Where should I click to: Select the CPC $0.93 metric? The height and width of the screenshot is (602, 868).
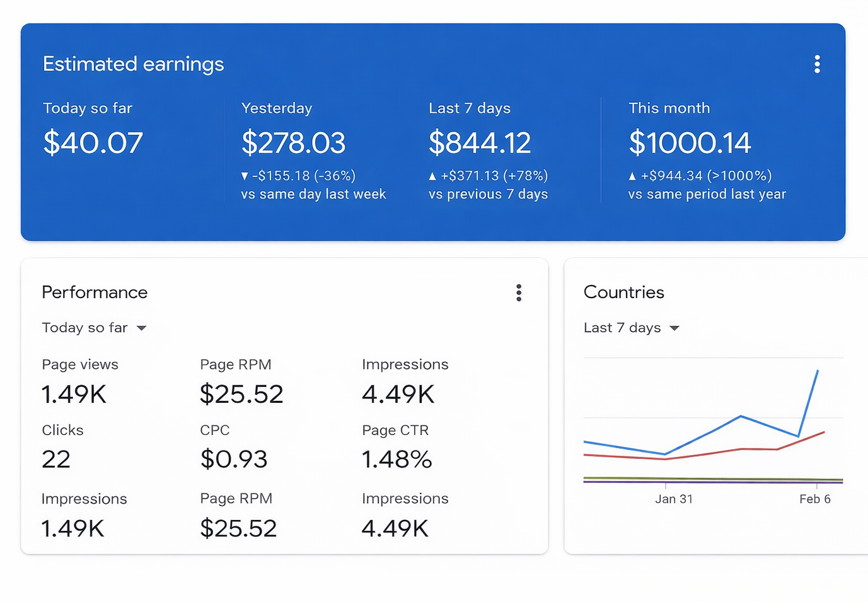(x=234, y=460)
